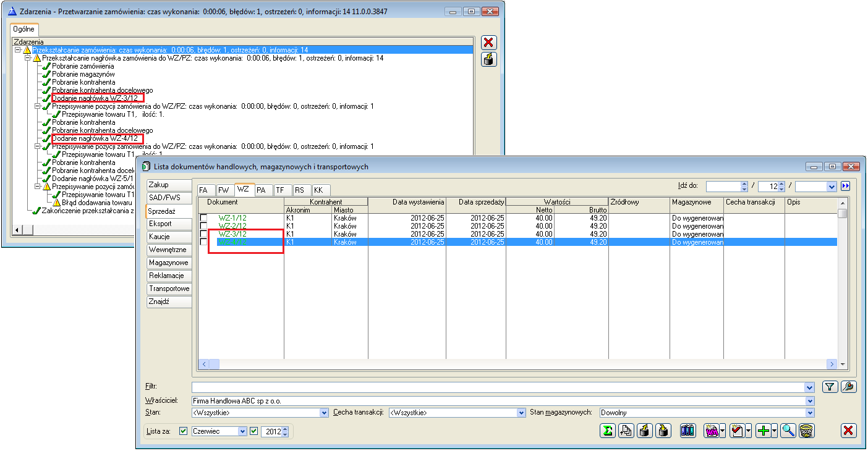Screen dimensions: 868x451
Task: Click the document list window title icon
Action: [146, 166]
